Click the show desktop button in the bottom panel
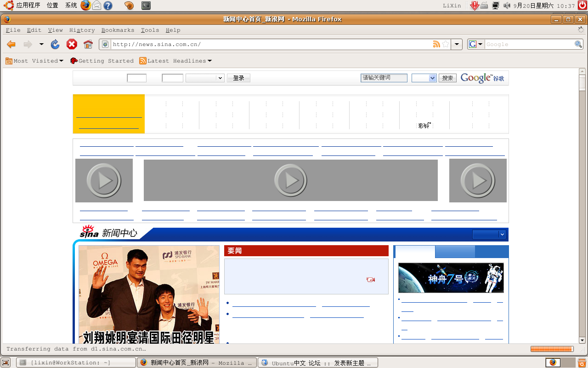The image size is (588, 368). click(6, 362)
